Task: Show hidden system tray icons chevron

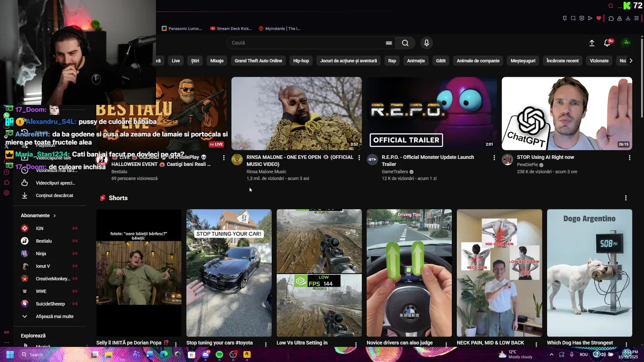Action: click(551, 354)
